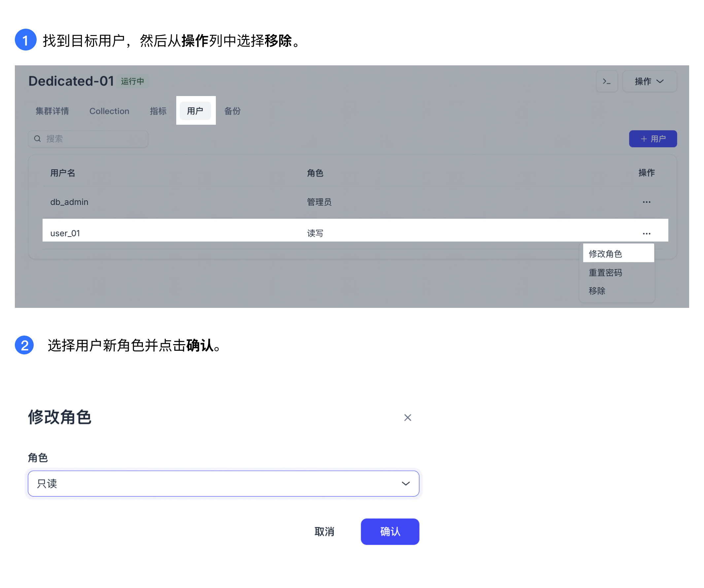The width and height of the screenshot is (704, 588).
Task: Click the terminal console icon button
Action: pyautogui.click(x=606, y=82)
